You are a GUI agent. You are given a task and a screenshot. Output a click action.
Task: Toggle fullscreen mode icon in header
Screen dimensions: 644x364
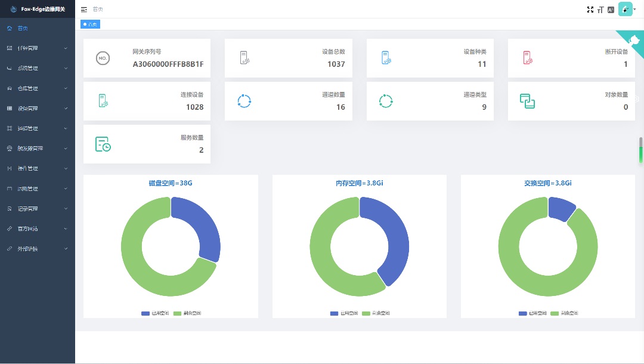[x=590, y=10]
